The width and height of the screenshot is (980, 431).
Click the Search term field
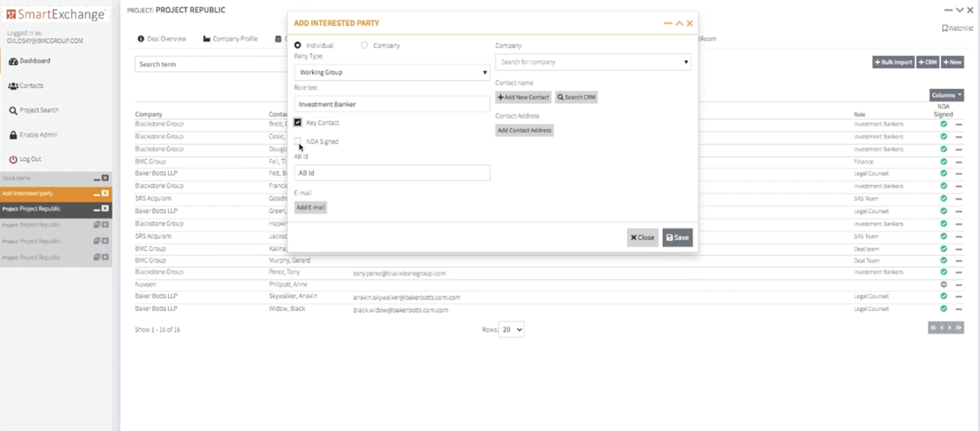pos(211,64)
